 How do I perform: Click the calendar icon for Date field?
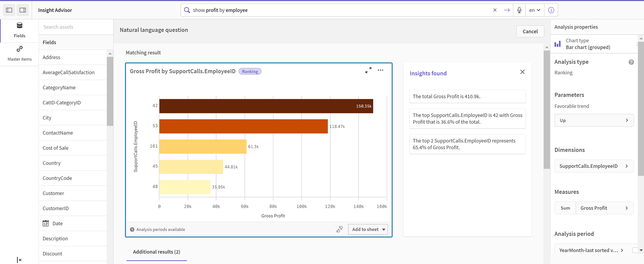click(x=45, y=223)
